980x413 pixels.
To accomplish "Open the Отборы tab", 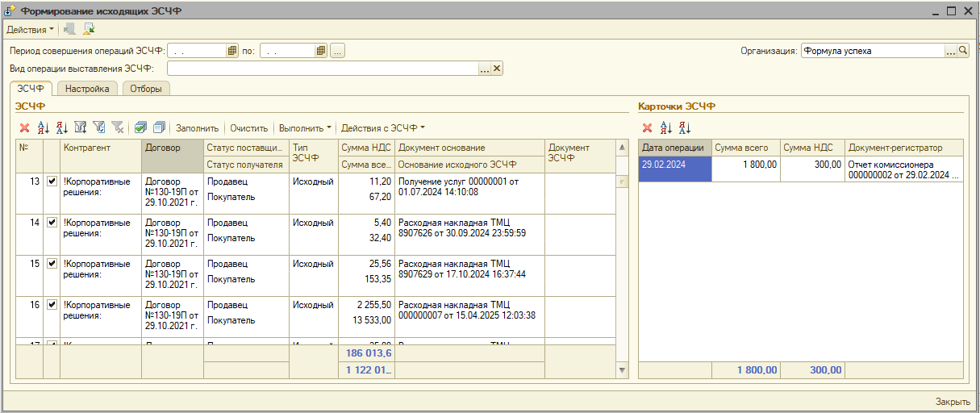I will (146, 89).
